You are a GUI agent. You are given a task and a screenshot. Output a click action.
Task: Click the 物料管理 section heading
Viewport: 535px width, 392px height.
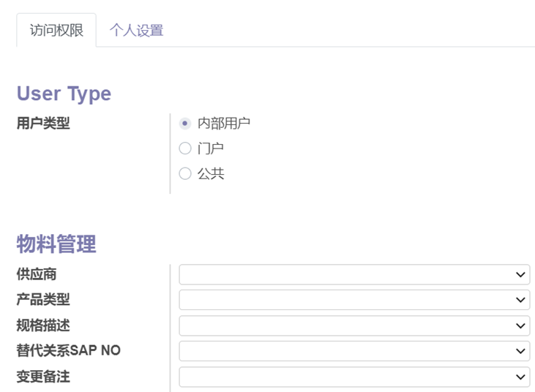click(56, 244)
